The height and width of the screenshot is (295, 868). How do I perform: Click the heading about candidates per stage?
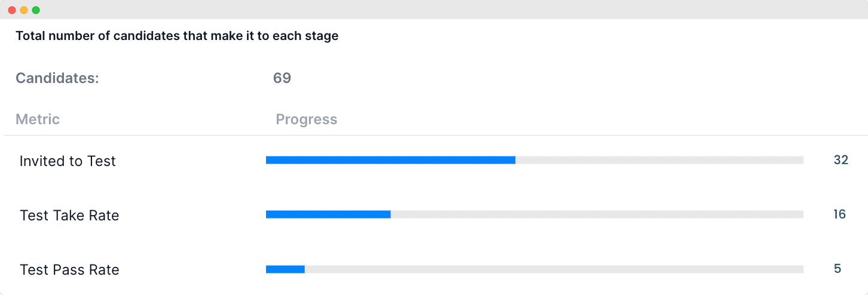pyautogui.click(x=177, y=36)
